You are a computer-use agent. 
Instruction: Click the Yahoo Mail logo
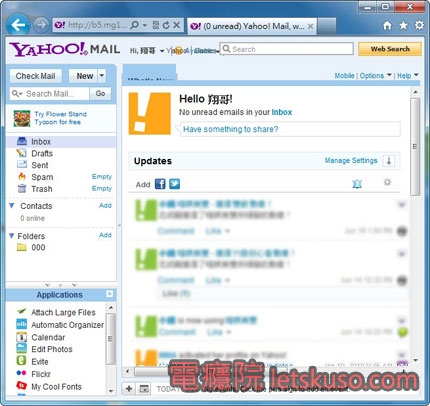pyautogui.click(x=65, y=49)
